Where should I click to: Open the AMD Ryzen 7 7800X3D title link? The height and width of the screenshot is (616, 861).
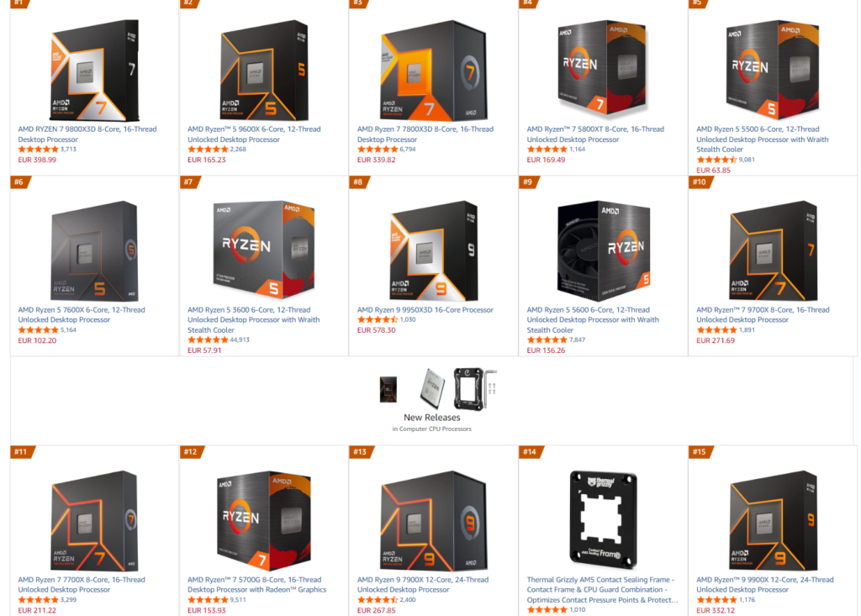click(425, 134)
